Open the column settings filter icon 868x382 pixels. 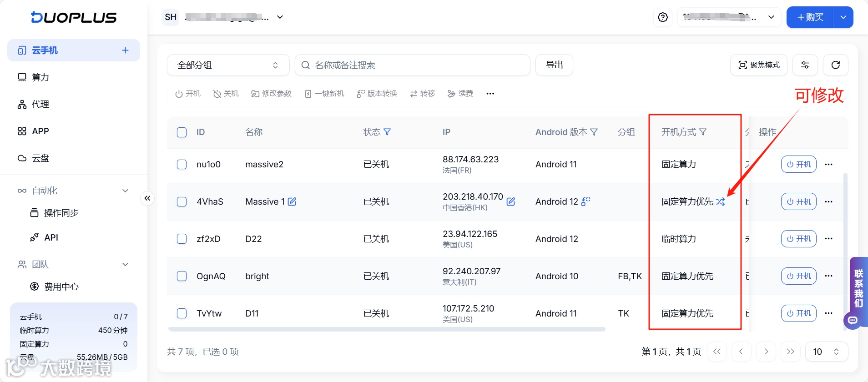pos(805,65)
